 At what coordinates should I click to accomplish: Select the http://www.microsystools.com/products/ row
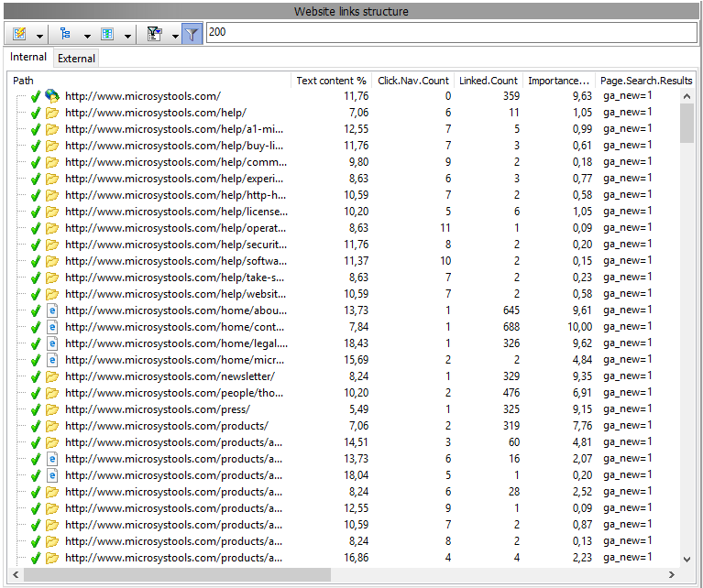166,426
